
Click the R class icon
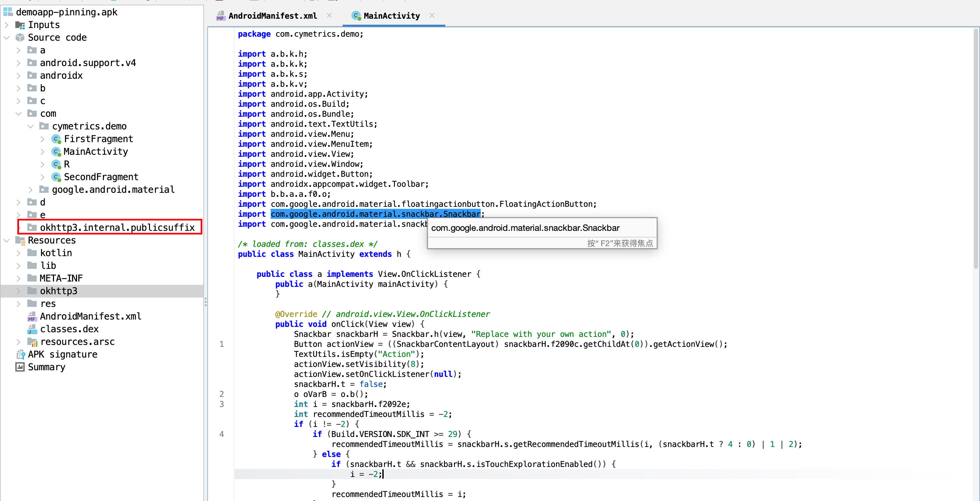coord(56,164)
